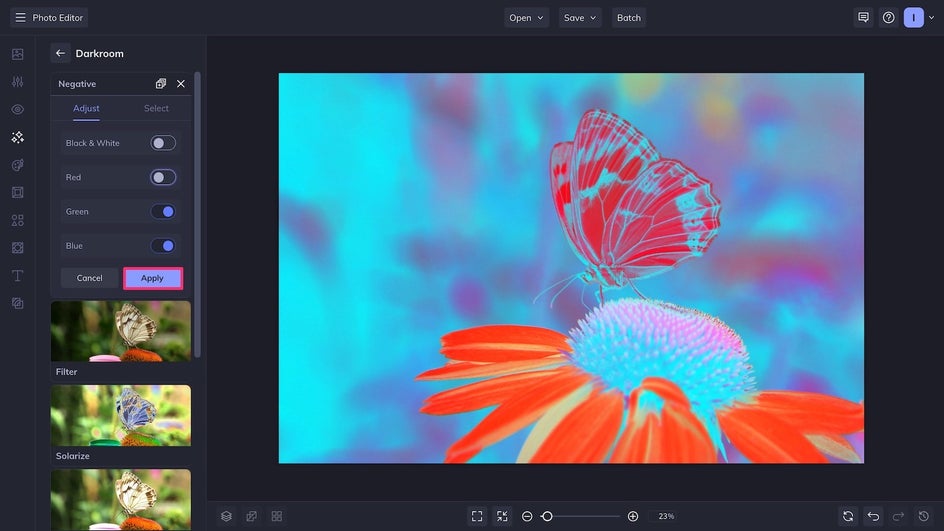944x531 pixels.
Task: Close the Negative effect panel
Action: [181, 84]
